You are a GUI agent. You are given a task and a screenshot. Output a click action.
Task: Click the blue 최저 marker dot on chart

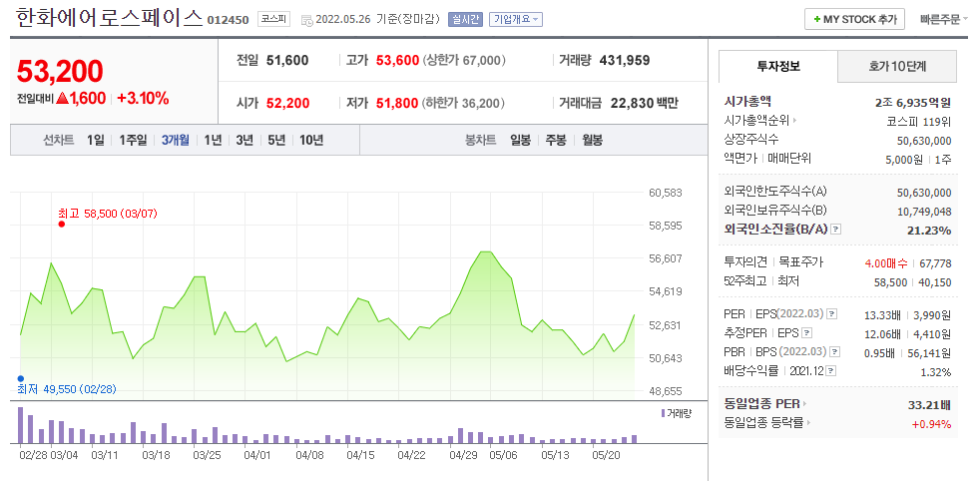click(x=21, y=378)
